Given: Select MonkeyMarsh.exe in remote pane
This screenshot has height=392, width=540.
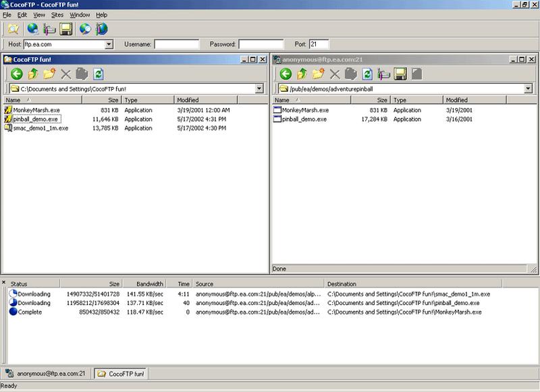Looking at the screenshot, I should click(305, 110).
